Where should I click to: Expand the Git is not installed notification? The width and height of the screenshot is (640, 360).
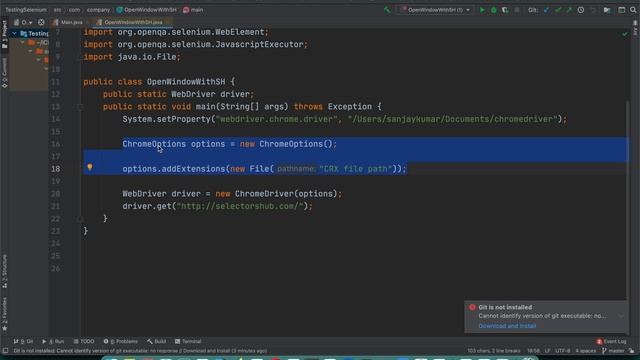pyautogui.click(x=620, y=316)
